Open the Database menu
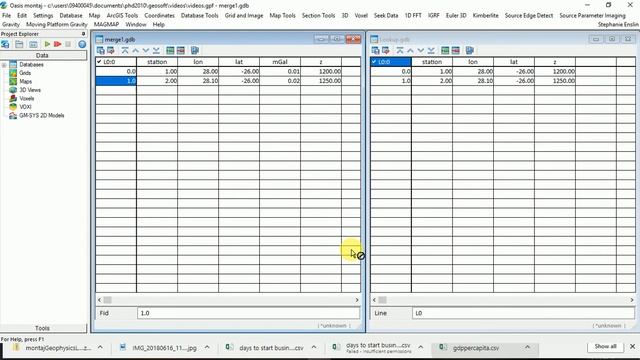The image size is (640, 360). click(x=71, y=16)
